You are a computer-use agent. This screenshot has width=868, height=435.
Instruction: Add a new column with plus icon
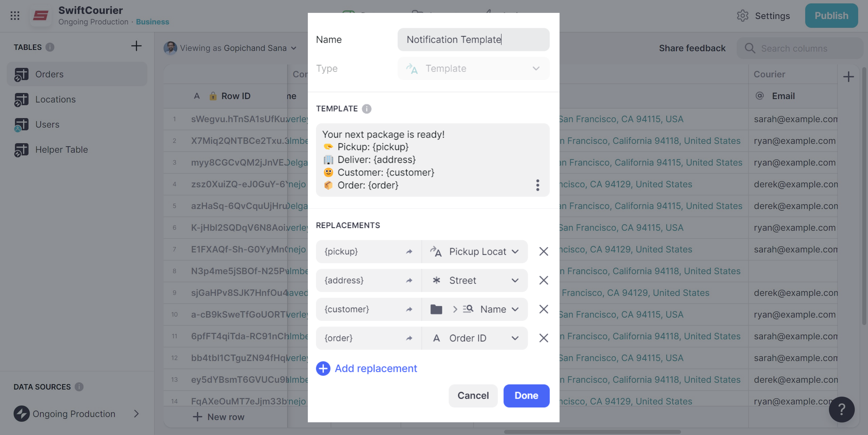(848, 77)
